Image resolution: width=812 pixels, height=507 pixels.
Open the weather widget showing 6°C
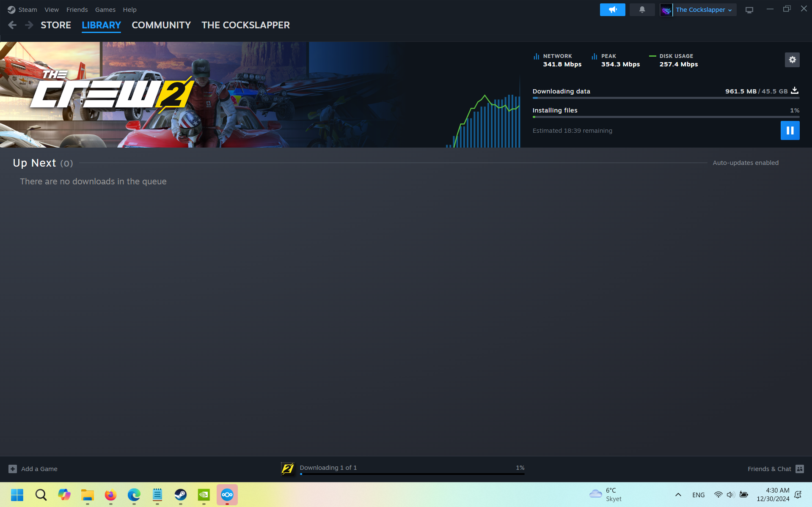tap(606, 495)
